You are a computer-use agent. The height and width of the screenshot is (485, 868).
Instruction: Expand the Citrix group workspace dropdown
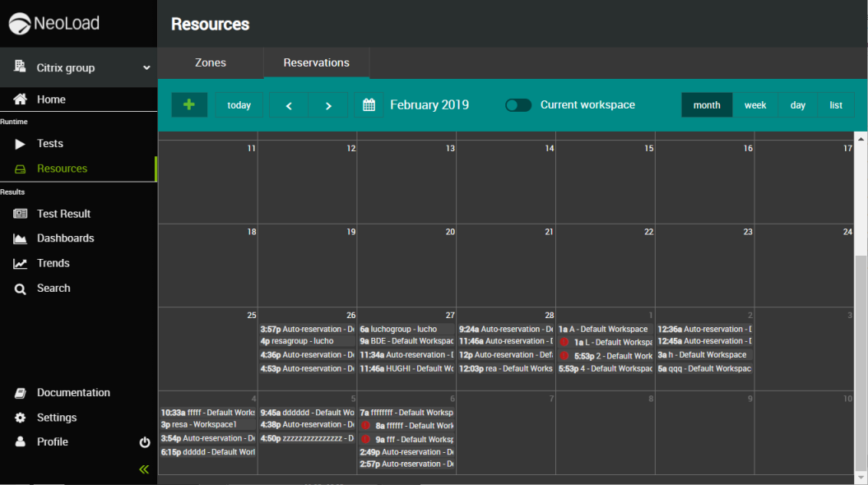[146, 68]
